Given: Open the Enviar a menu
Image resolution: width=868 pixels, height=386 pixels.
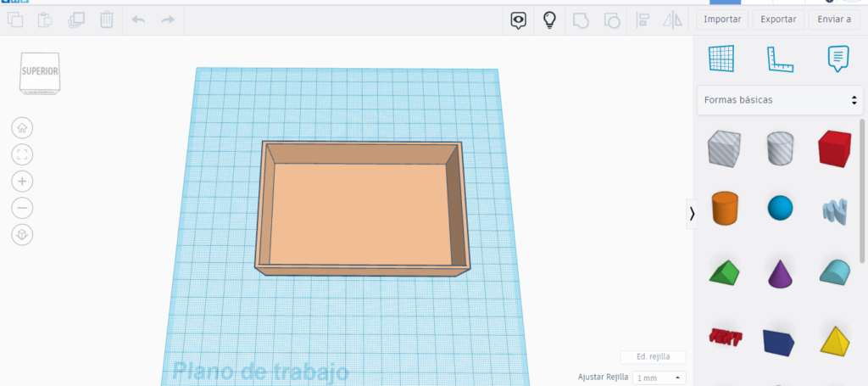Looking at the screenshot, I should [833, 20].
